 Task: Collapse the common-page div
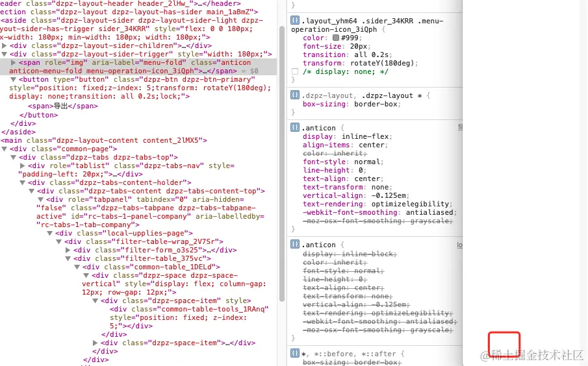click(5, 149)
